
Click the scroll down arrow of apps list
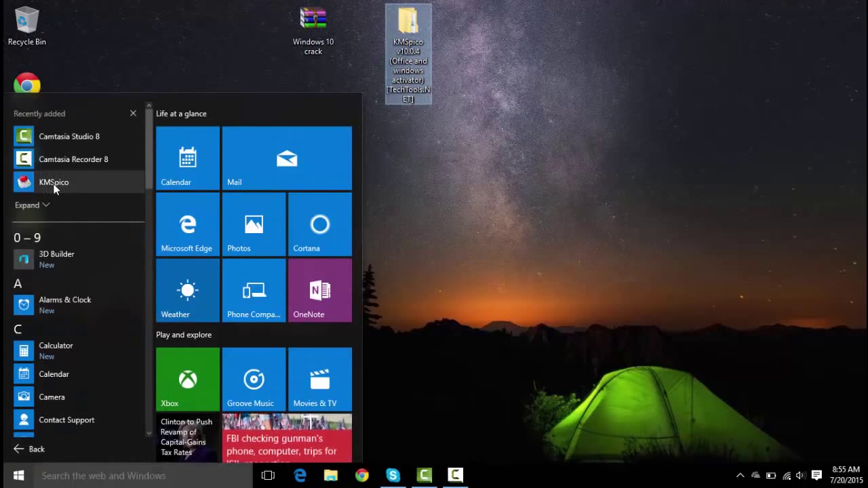click(x=149, y=433)
